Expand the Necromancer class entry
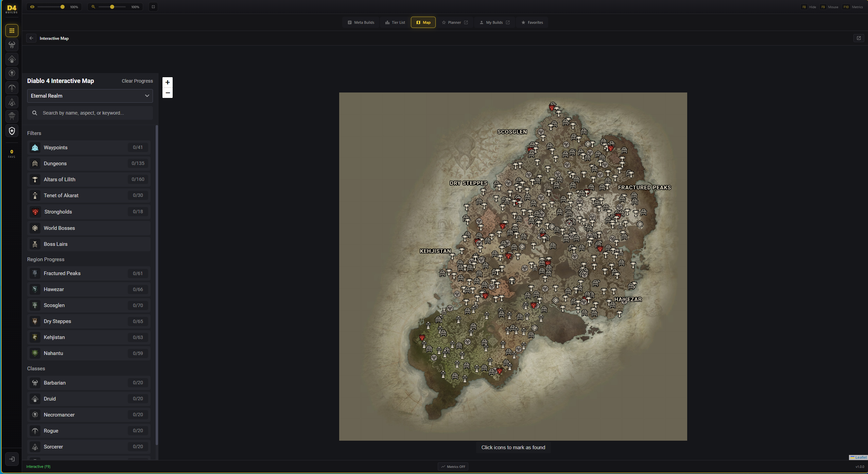The image size is (868, 474). click(89, 415)
